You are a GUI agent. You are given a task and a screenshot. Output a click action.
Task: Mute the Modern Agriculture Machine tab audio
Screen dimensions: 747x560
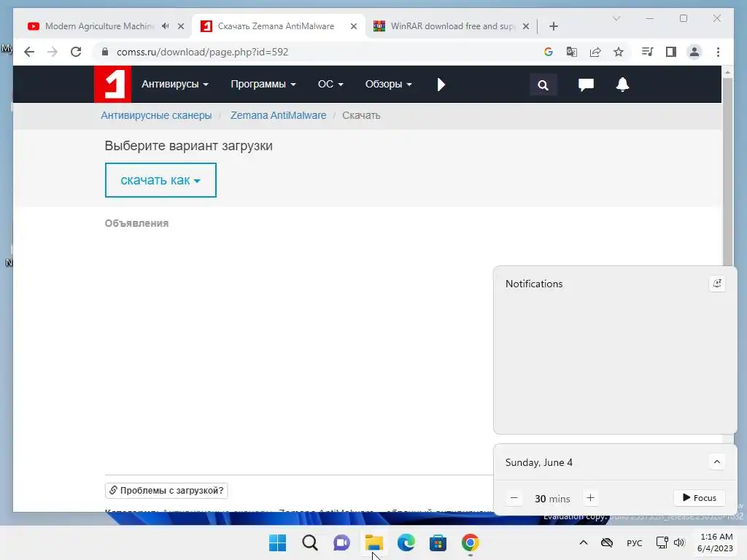[x=166, y=26]
